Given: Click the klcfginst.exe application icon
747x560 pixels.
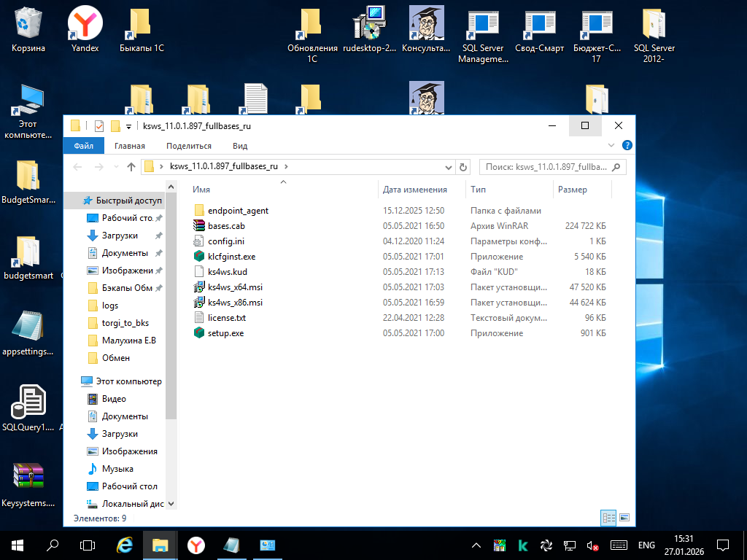Looking at the screenshot, I should coord(199,257).
